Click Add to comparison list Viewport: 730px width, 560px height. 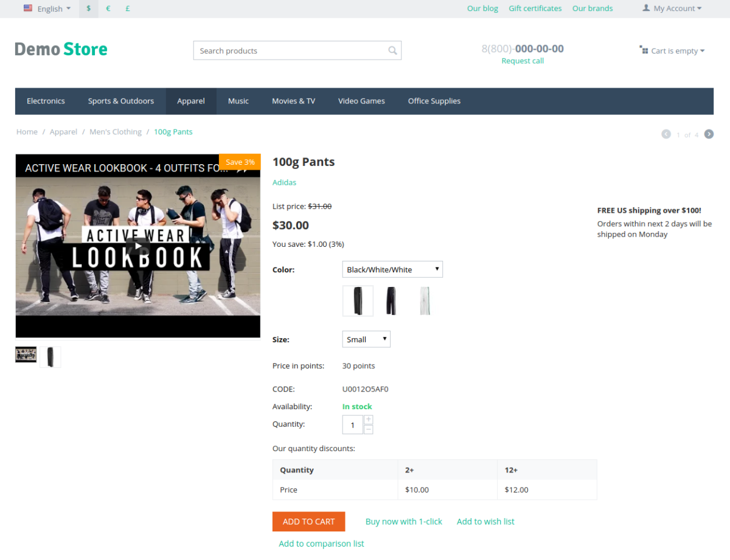(x=321, y=544)
